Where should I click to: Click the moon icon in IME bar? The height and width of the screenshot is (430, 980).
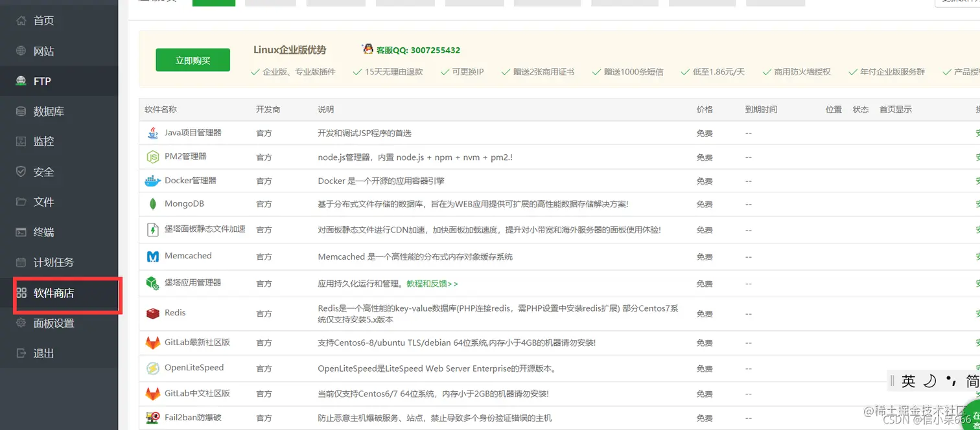click(929, 381)
